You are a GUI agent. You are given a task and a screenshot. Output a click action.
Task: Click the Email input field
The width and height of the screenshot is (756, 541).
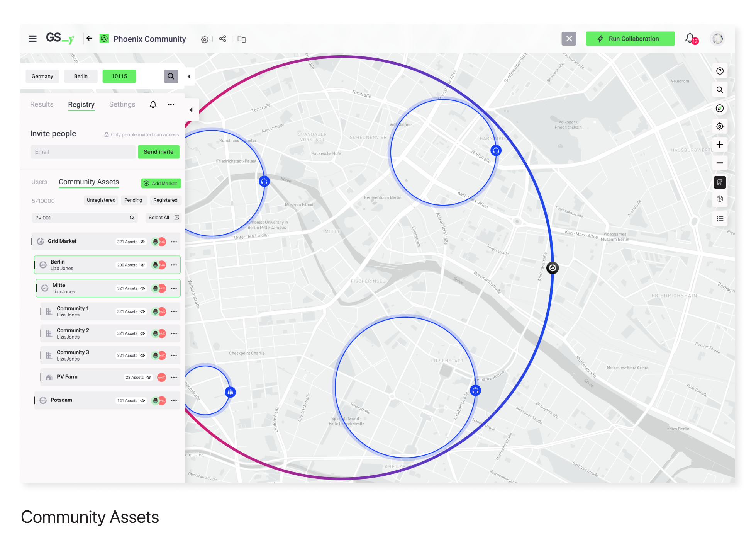[x=83, y=152]
